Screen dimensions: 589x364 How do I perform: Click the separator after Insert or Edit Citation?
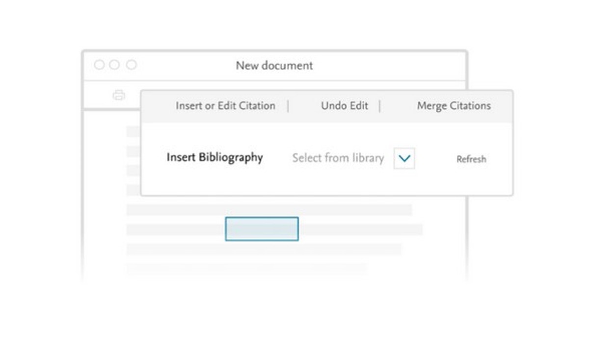click(288, 106)
